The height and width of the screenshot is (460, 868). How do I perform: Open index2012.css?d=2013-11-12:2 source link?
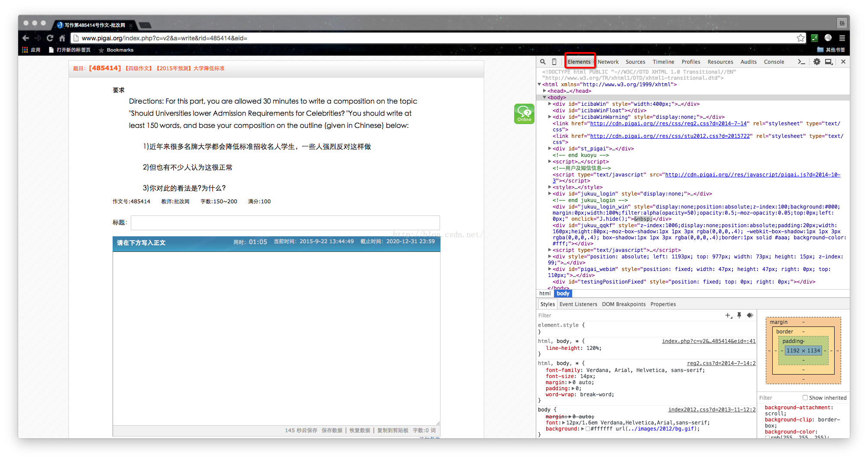click(712, 410)
